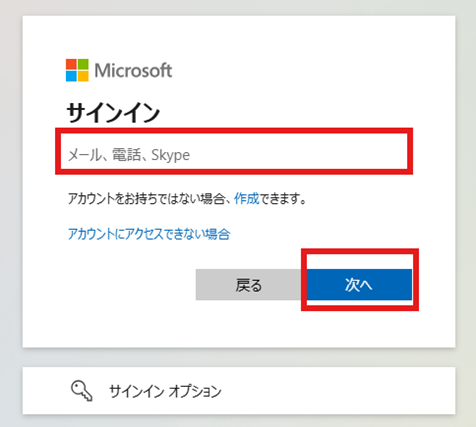Click the blue square of Microsoft logo
The height and width of the screenshot is (427, 476).
pos(71,76)
